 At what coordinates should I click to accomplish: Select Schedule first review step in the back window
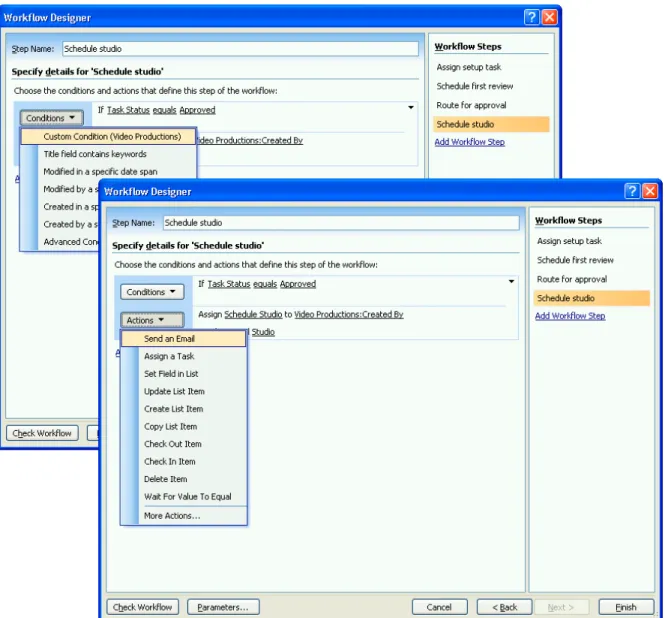pyautogui.click(x=475, y=86)
